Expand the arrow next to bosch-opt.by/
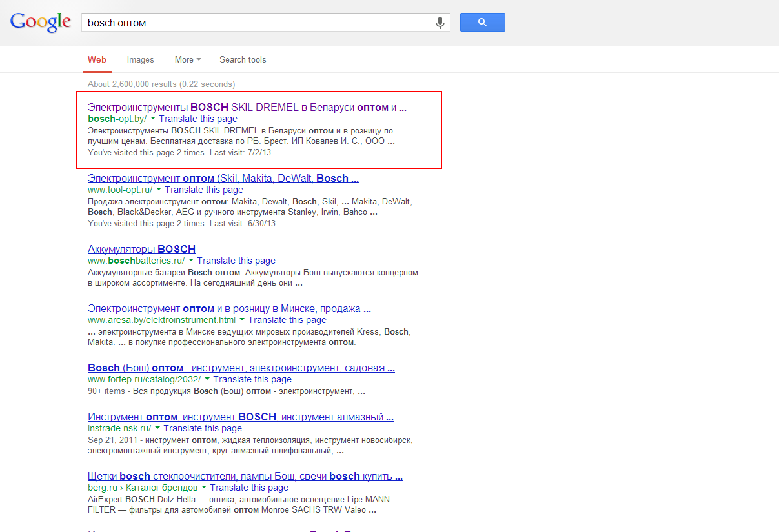 pos(153,119)
